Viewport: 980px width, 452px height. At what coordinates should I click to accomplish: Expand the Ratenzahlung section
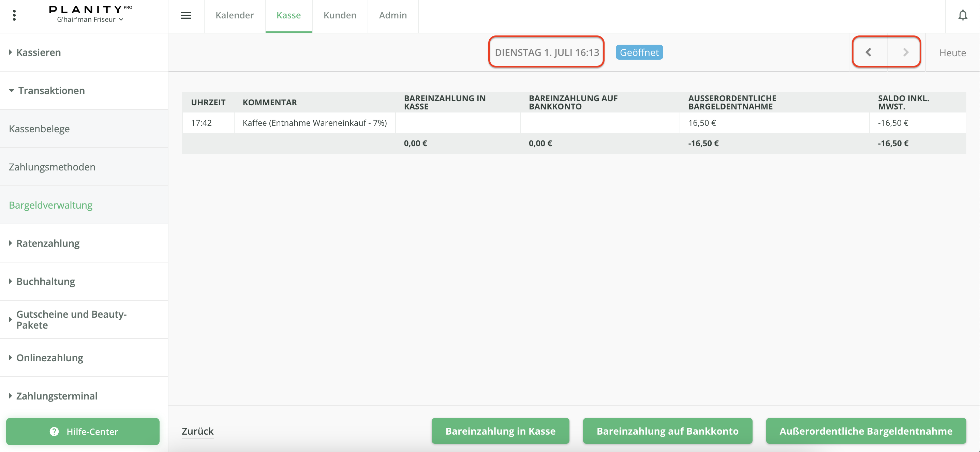pyautogui.click(x=47, y=243)
